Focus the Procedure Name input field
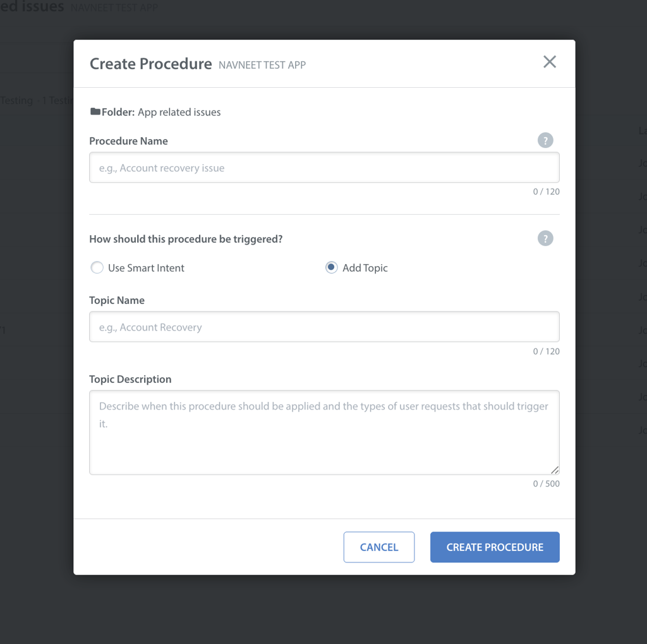 coord(324,168)
